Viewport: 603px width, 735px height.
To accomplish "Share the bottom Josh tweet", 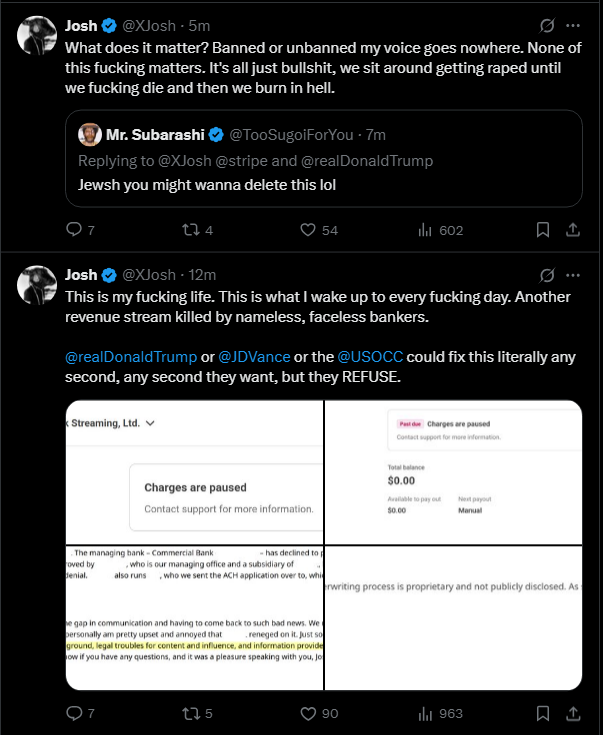I will point(573,713).
